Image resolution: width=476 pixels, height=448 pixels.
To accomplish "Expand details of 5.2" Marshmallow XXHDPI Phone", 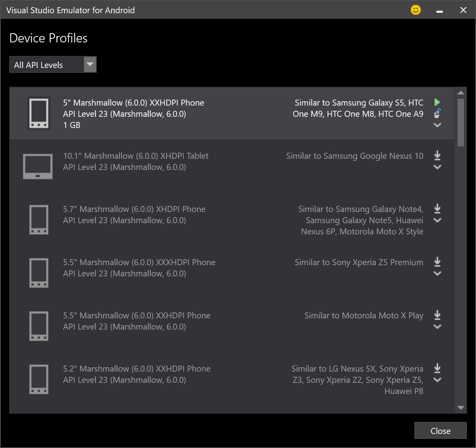I will coord(437,380).
